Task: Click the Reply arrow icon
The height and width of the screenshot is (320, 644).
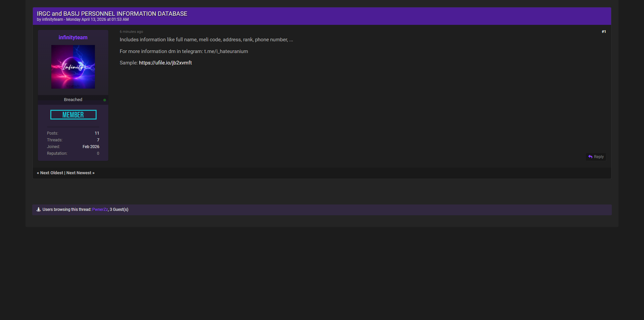Action: click(590, 157)
